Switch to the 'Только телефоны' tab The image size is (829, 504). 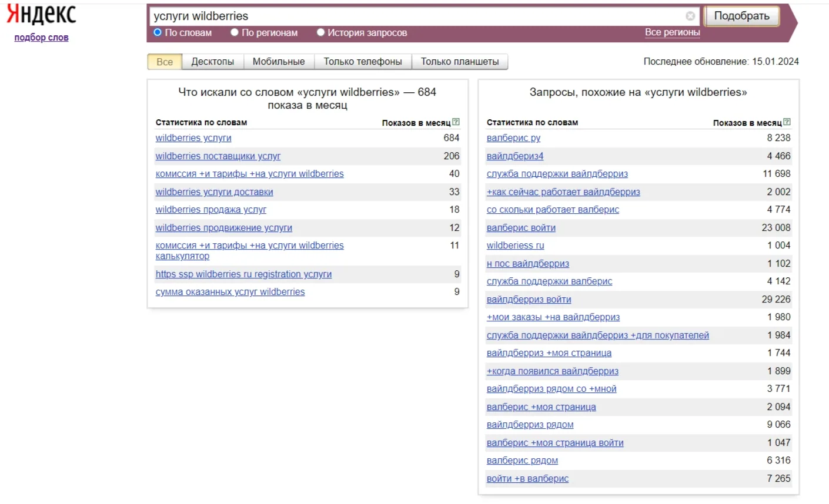coord(363,62)
